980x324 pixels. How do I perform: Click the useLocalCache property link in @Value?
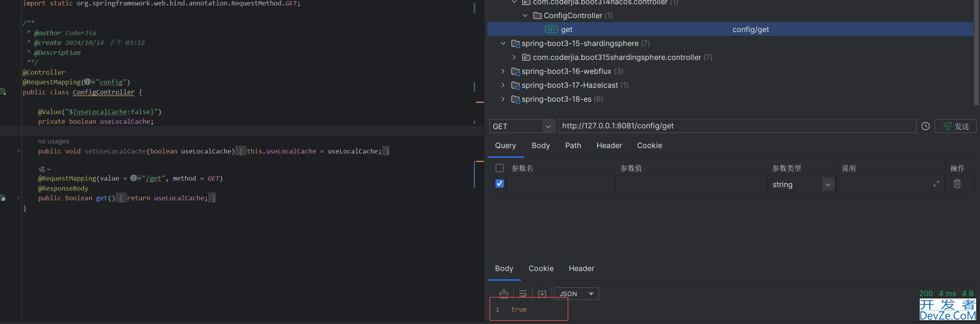coord(102,112)
